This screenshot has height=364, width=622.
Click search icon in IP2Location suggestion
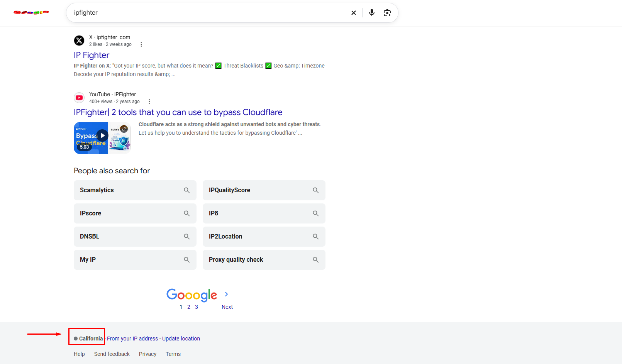pyautogui.click(x=316, y=237)
